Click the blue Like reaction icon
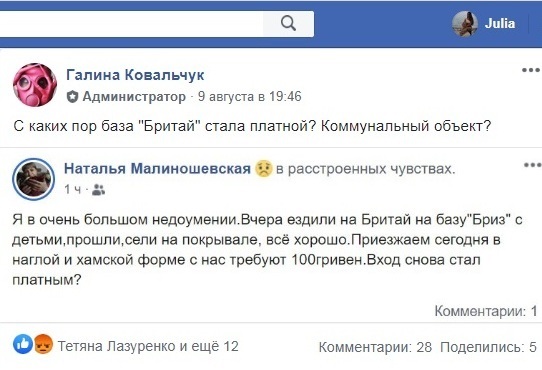542x370 pixels. pos(23,344)
